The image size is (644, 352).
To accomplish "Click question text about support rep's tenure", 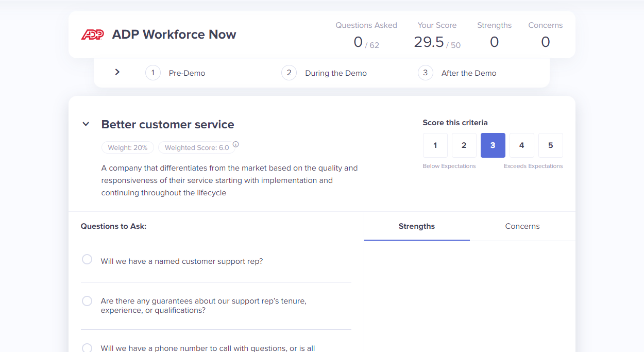I will pos(204,306).
